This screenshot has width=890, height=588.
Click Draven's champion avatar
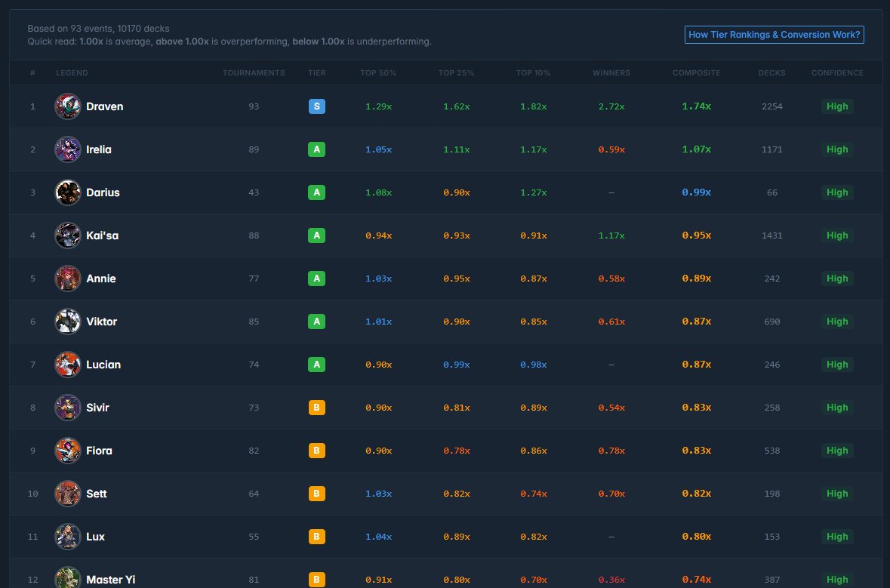67,106
